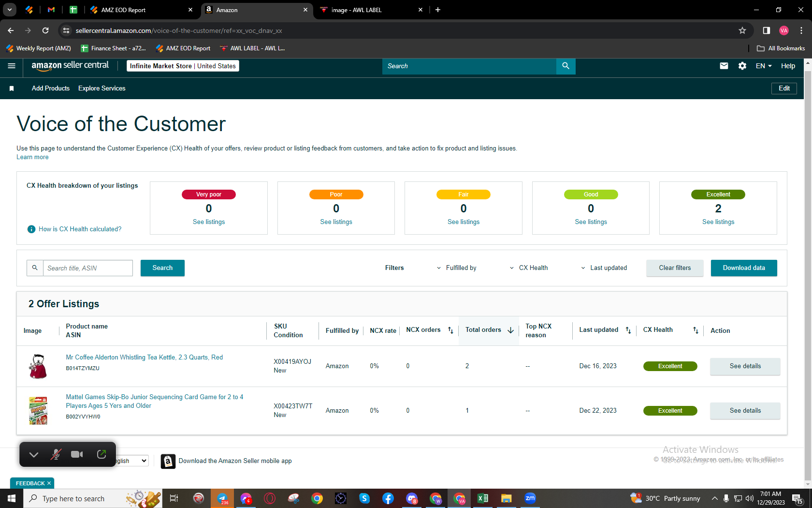The image size is (812, 508).
Task: Sort by NCX orders arrows
Action: coord(450,330)
